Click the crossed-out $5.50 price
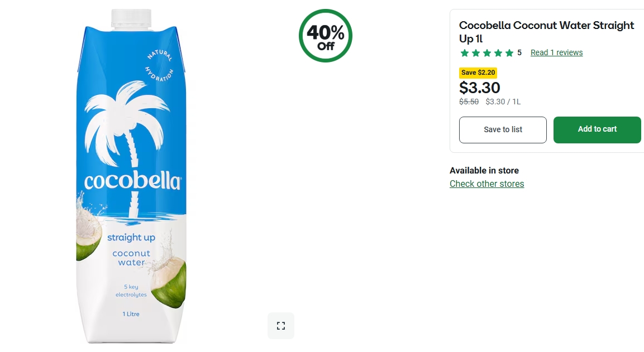This screenshot has width=644, height=352. click(469, 102)
